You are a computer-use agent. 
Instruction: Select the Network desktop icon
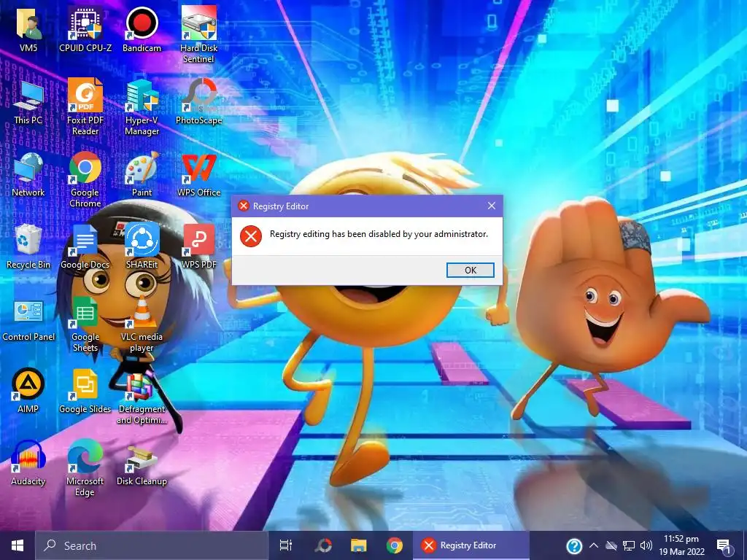click(x=28, y=175)
